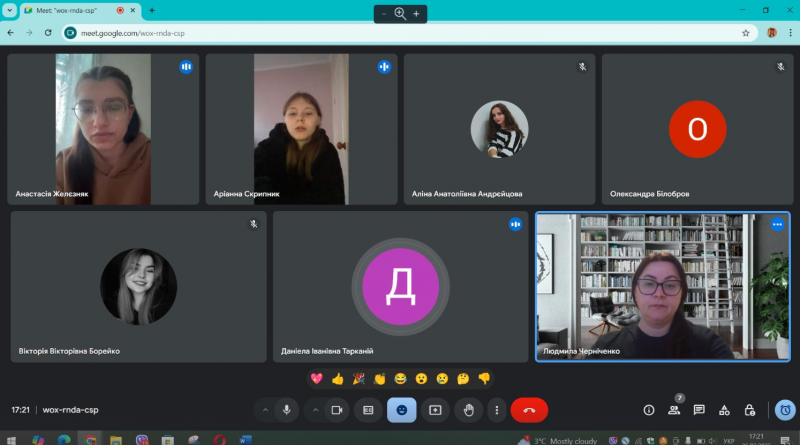Image resolution: width=800 pixels, height=445 pixels.
Task: Expand video settings chevron beside camera
Action: (x=315, y=410)
